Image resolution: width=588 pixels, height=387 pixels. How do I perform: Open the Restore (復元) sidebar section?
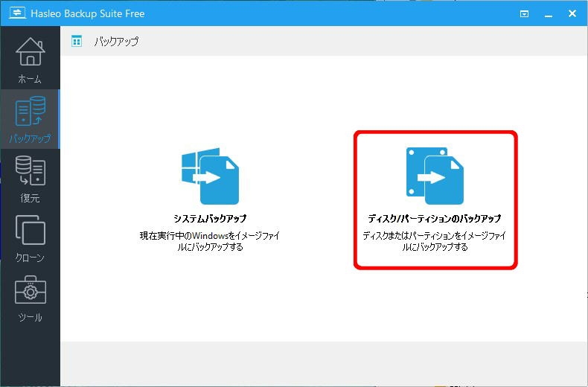30,179
